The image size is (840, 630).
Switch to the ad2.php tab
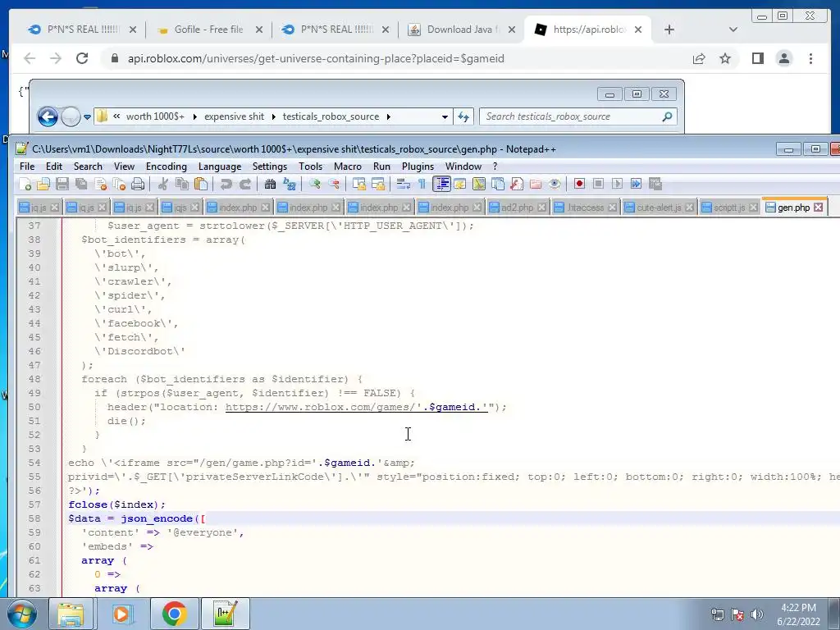coord(517,208)
